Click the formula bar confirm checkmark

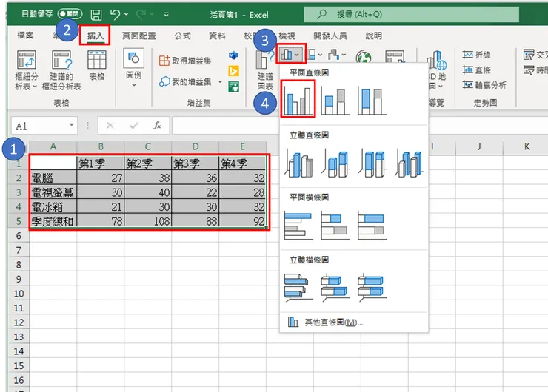click(x=133, y=125)
